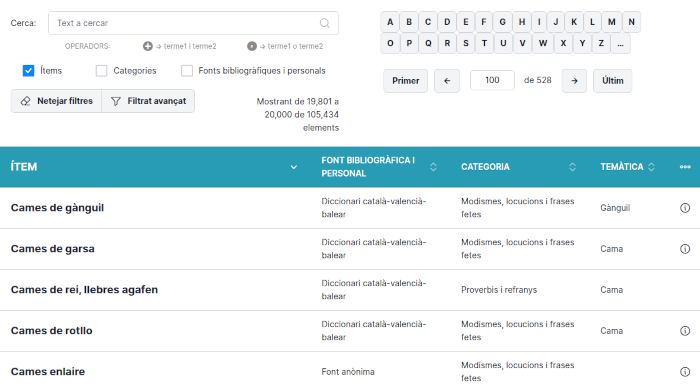700x389 pixels.
Task: Open Filtrat avançat
Action: 148,101
